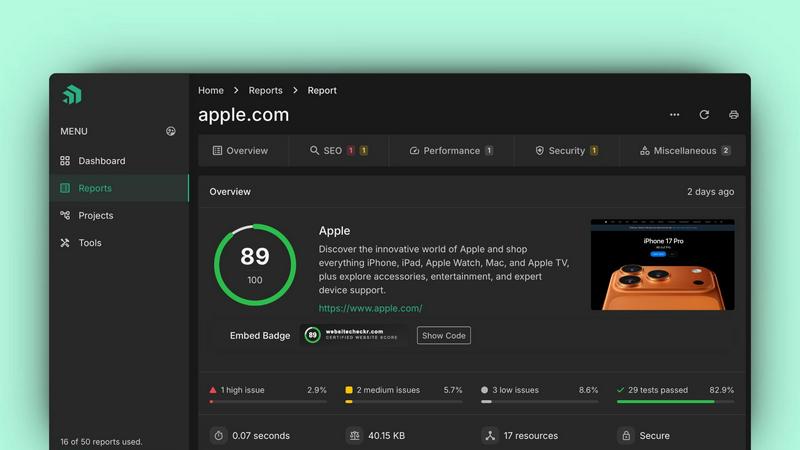800x450 pixels.
Task: Click the 2 days ago timestamp
Action: (x=710, y=192)
